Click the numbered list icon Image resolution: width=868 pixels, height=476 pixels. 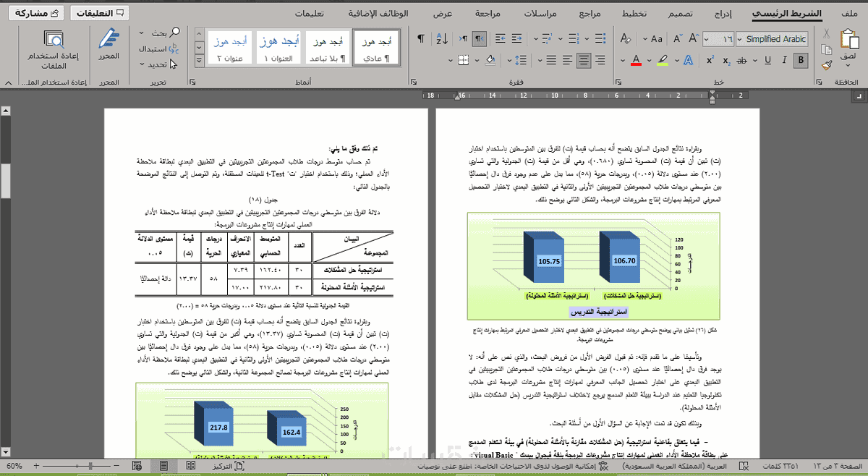tap(574, 38)
